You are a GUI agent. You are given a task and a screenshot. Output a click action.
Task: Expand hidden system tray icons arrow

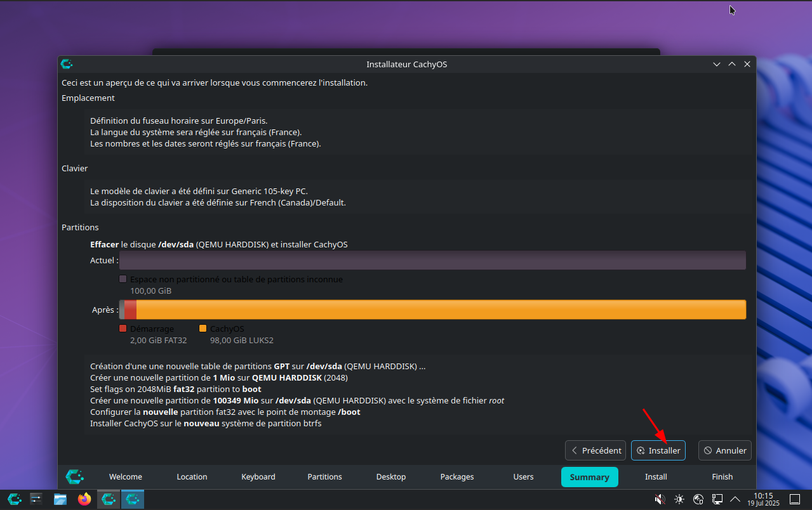[x=735, y=499]
